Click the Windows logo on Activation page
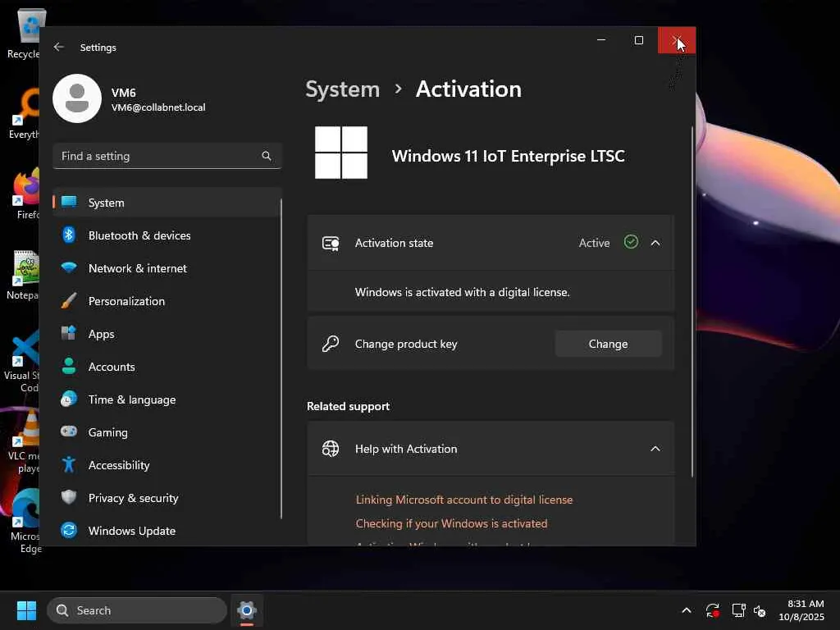This screenshot has height=630, width=840. [341, 153]
